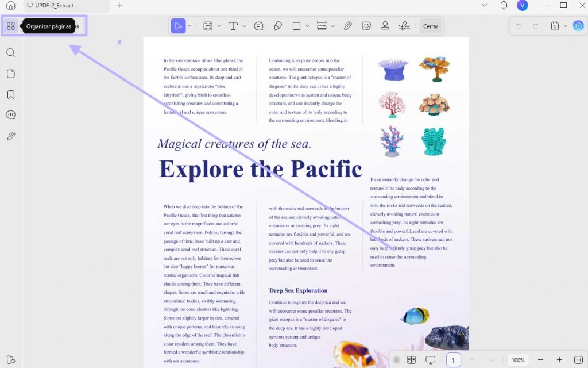
Task: Open the attachments sidebar panel
Action: [10, 136]
